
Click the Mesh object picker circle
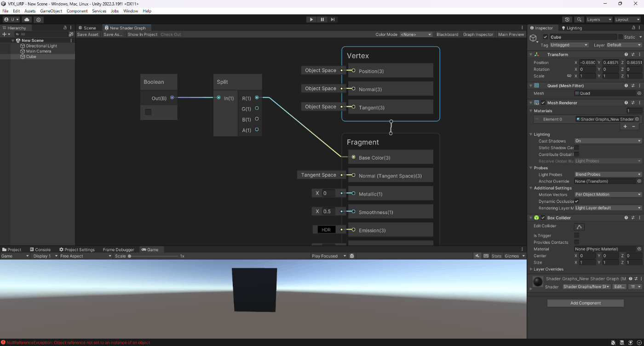click(639, 93)
